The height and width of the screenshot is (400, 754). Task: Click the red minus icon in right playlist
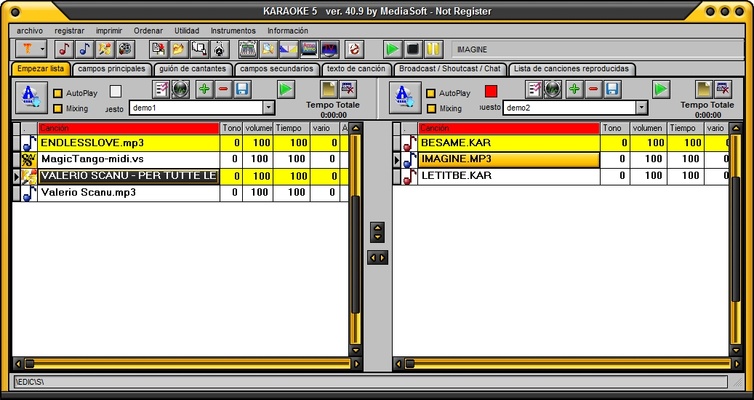tap(593, 90)
